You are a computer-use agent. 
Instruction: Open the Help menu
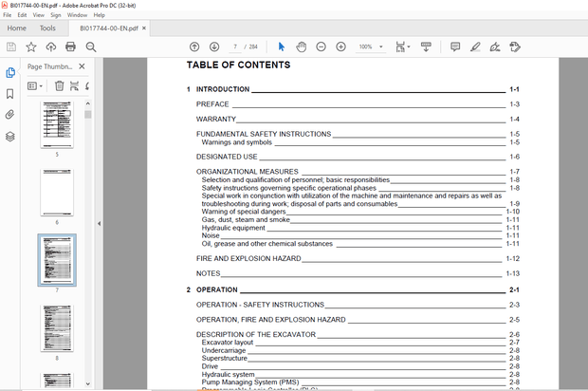pos(99,15)
